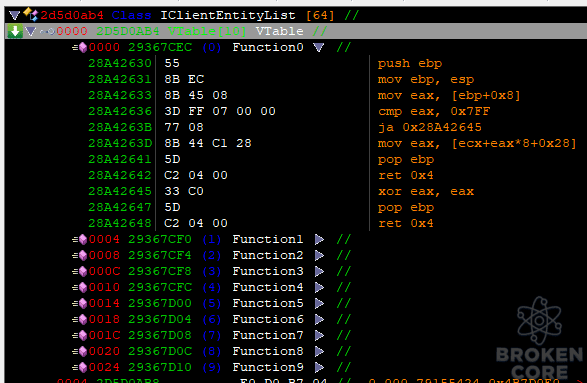Image resolution: width=587 pixels, height=383 pixels.
Task: Collapse the VTable[10] node
Action: tap(30, 31)
